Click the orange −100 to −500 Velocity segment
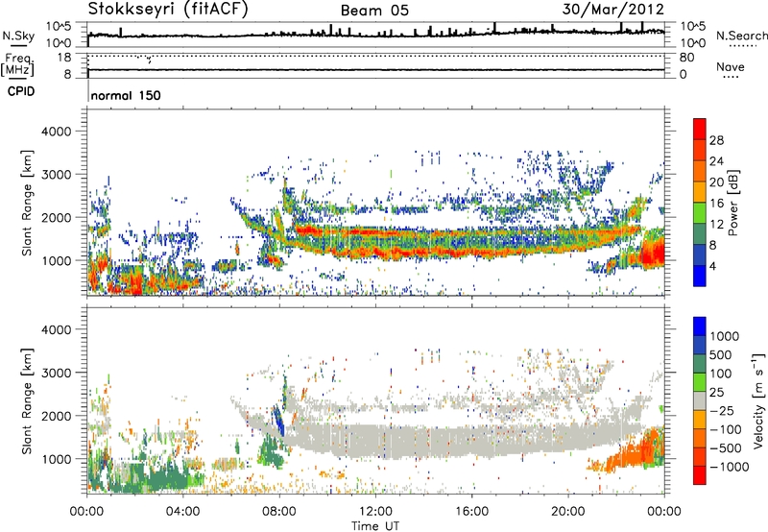This screenshot has height=532, width=768. 700,438
